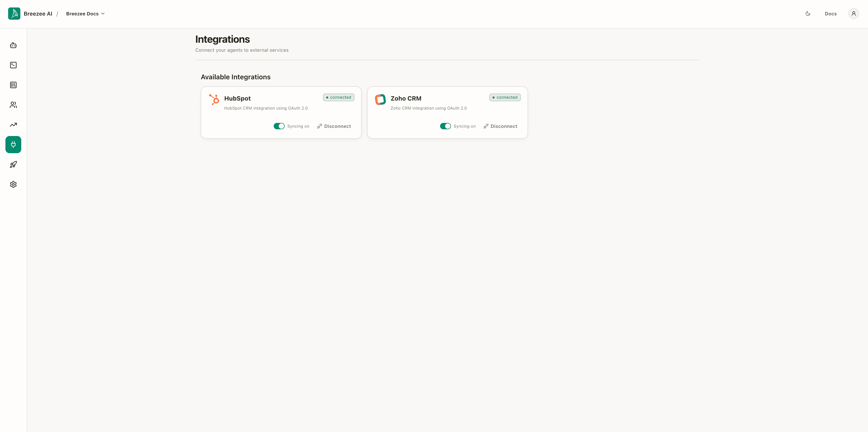Open the rocket deploy sidebar icon
Screen dimensions: 868x432
(x=13, y=164)
